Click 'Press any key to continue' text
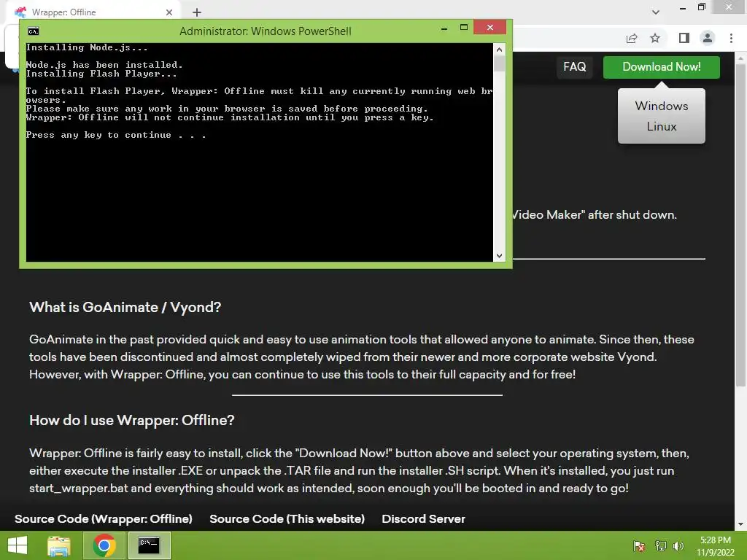The image size is (747, 560). point(116,135)
